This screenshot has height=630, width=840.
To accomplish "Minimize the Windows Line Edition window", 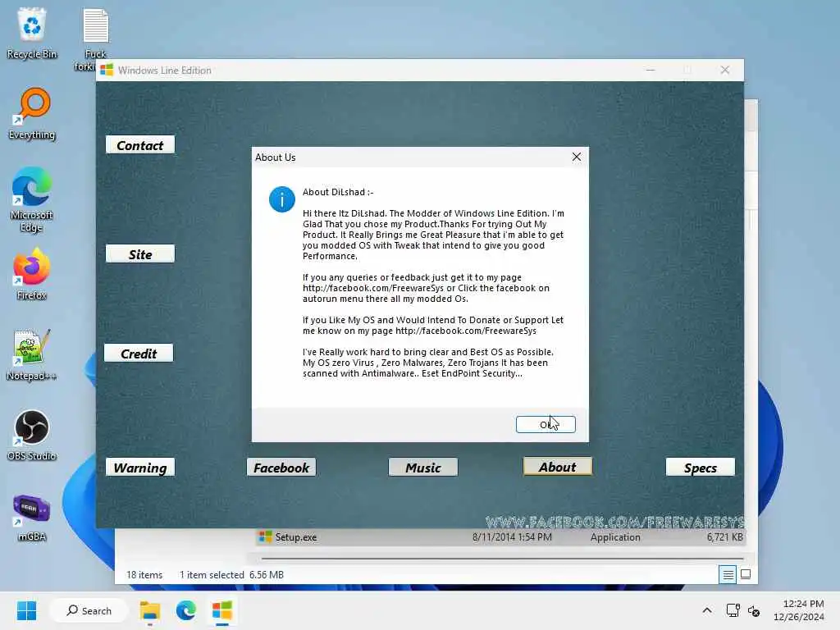I will click(651, 71).
